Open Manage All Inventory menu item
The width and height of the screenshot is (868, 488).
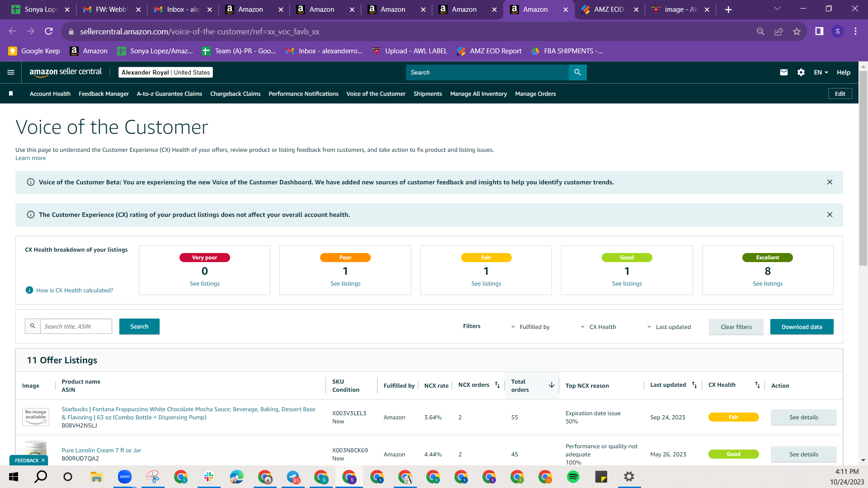478,94
